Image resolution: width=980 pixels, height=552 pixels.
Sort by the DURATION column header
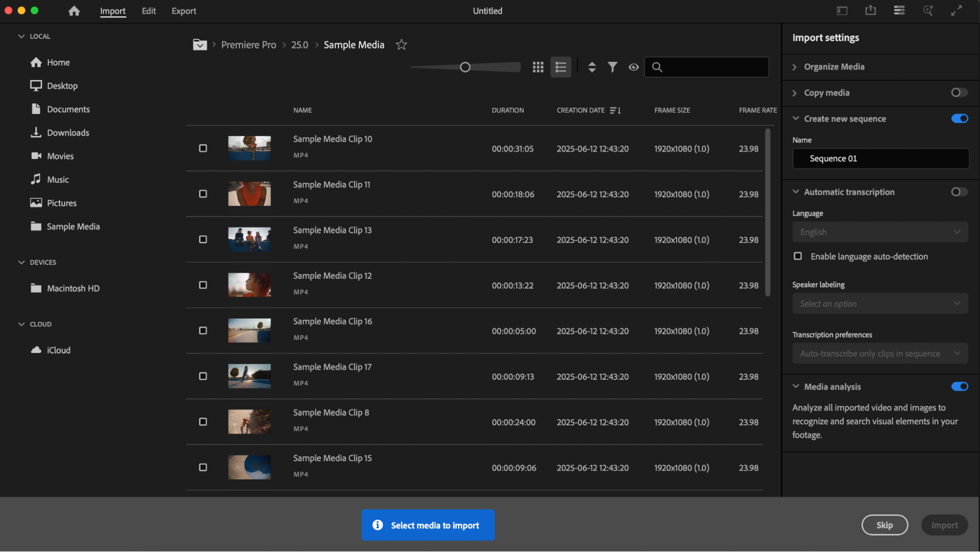click(508, 110)
